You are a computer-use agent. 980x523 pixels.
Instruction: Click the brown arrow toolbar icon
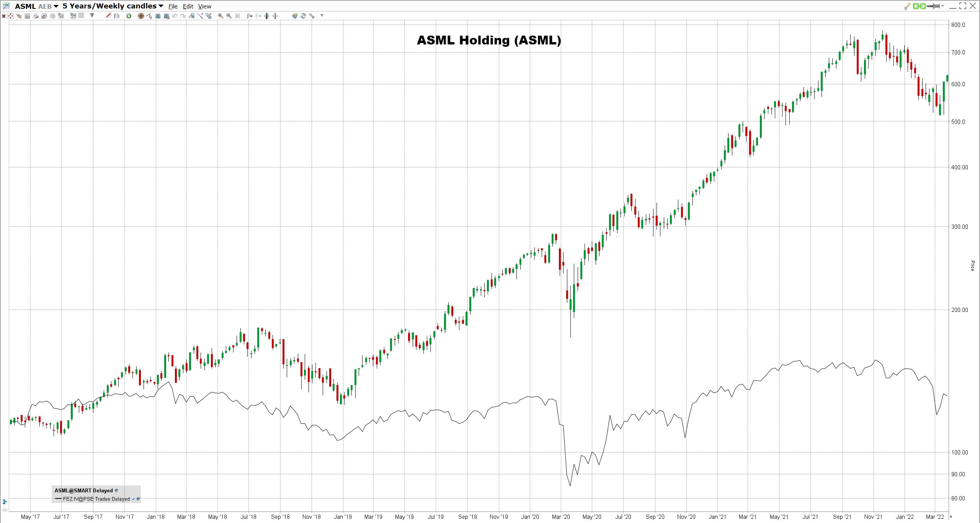[19, 16]
